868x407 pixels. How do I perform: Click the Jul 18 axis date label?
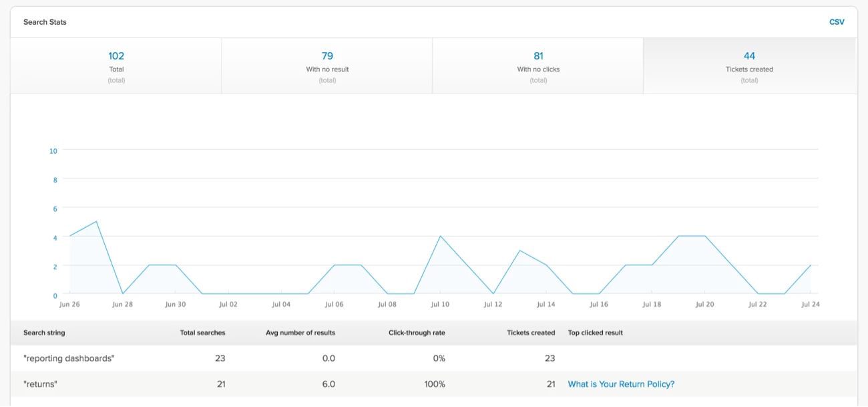pos(652,304)
